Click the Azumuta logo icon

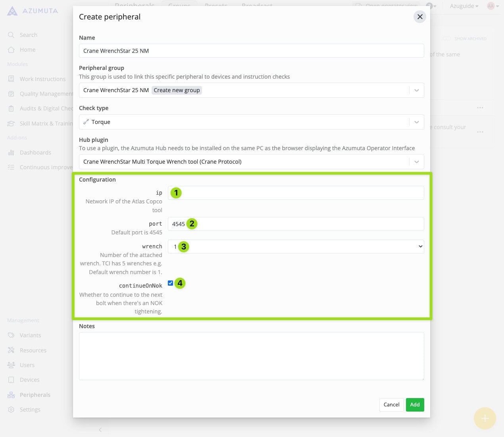12,11
